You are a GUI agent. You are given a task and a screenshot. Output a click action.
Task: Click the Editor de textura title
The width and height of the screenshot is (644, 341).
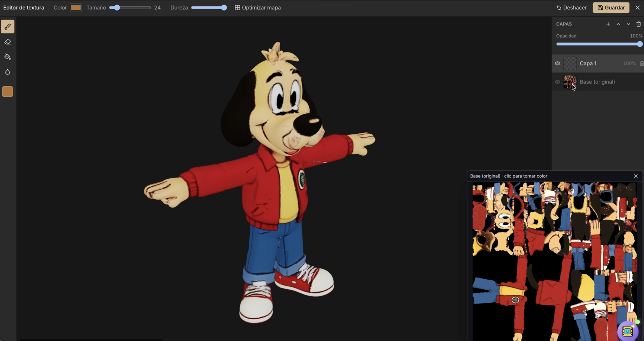pos(24,7)
